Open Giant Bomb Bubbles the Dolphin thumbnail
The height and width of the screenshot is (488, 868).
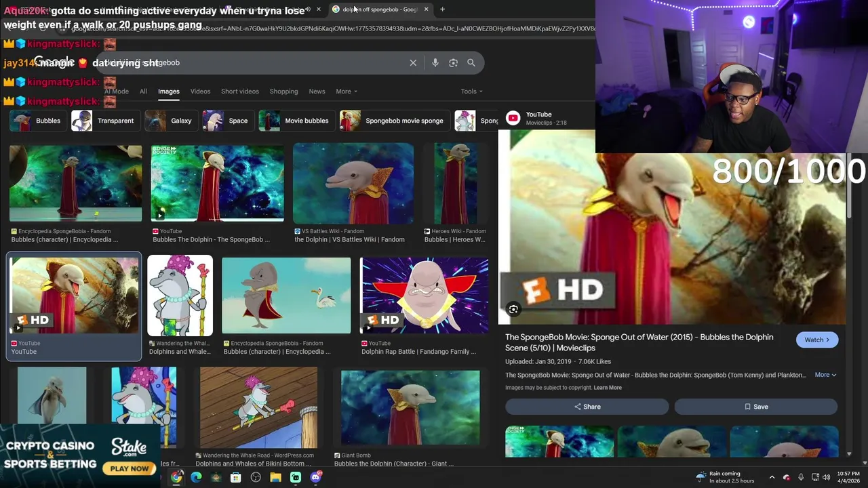coord(410,407)
